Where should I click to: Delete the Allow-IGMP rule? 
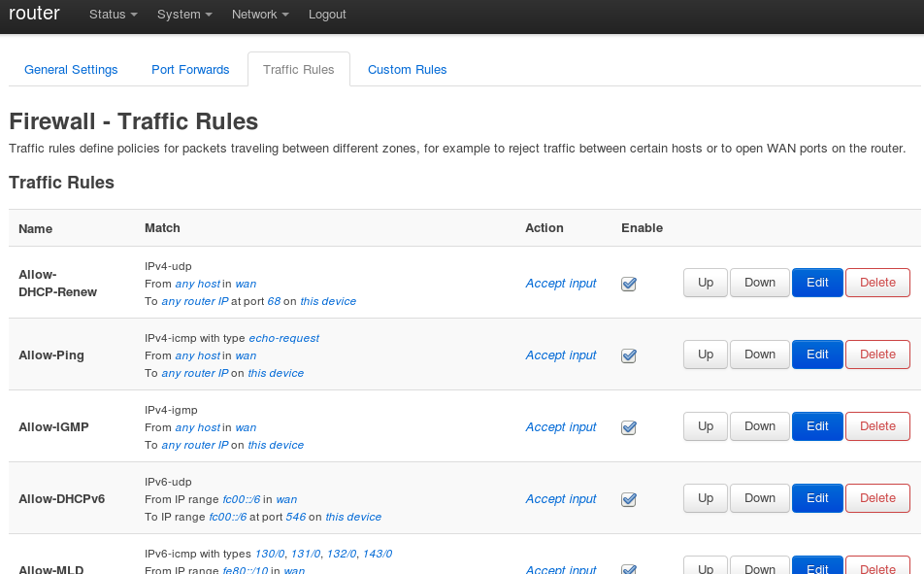(877, 426)
